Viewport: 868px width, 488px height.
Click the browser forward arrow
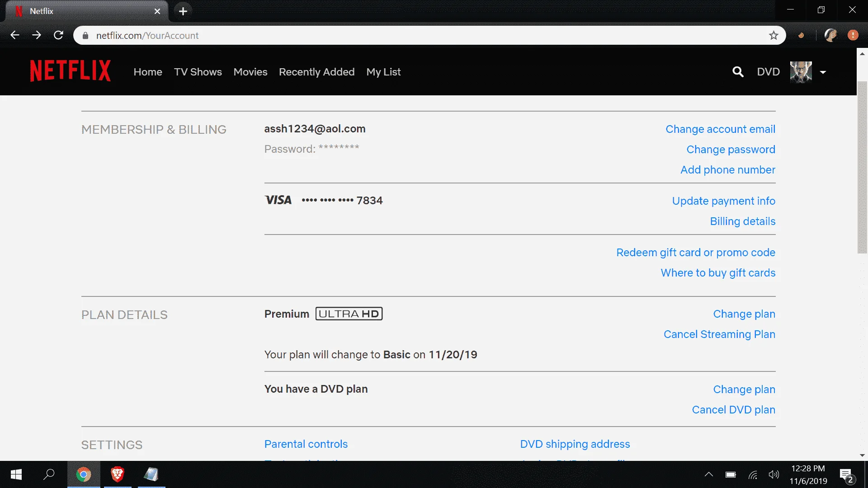coord(37,35)
